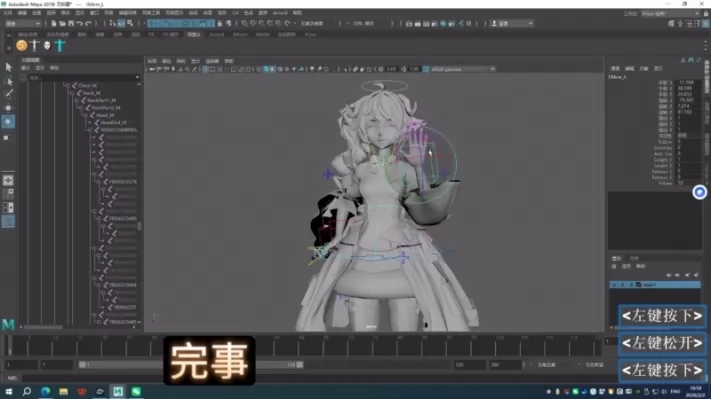Screen dimensions: 711x399
Task: Open the first main menu bar item
Action: click(x=8, y=13)
